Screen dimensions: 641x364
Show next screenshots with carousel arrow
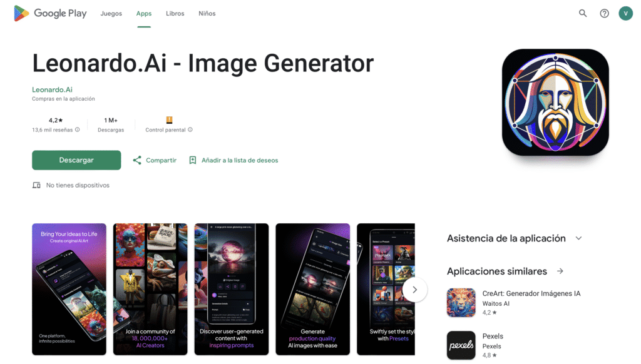[x=414, y=290]
